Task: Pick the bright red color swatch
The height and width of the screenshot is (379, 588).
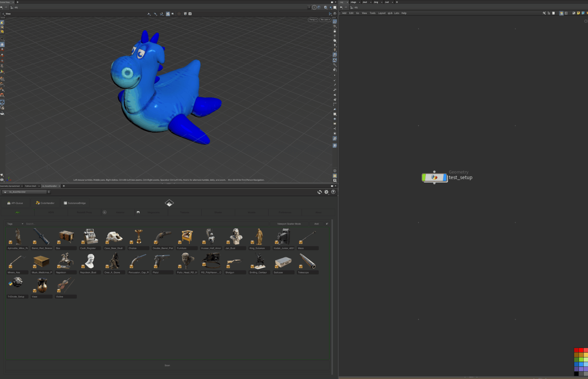Action: [581, 350]
